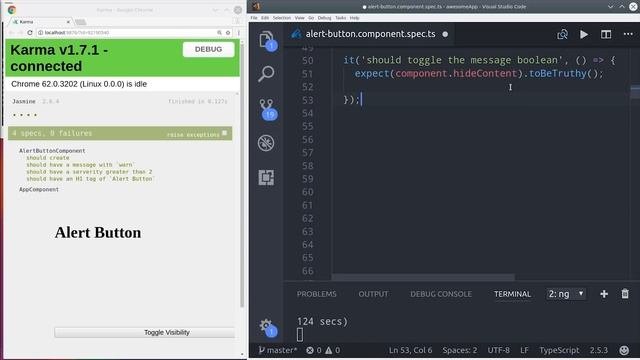Screen dimensions: 640x360
Task: Click the 'should create' spec link
Action: 48,158
